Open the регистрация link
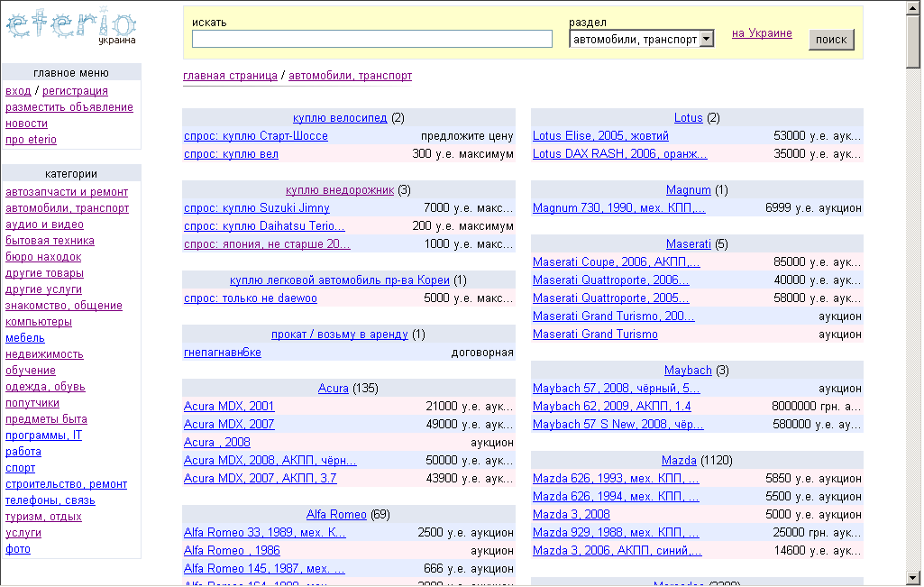 pyautogui.click(x=75, y=91)
